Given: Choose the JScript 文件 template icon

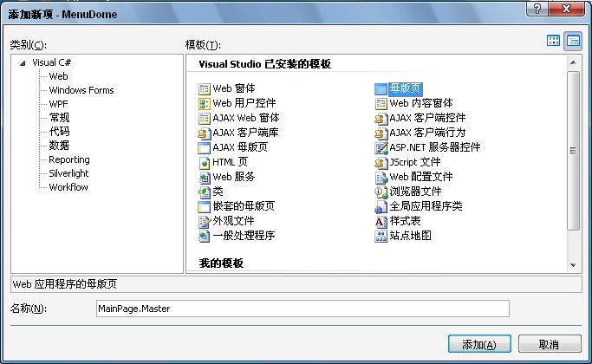Looking at the screenshot, I should (381, 163).
